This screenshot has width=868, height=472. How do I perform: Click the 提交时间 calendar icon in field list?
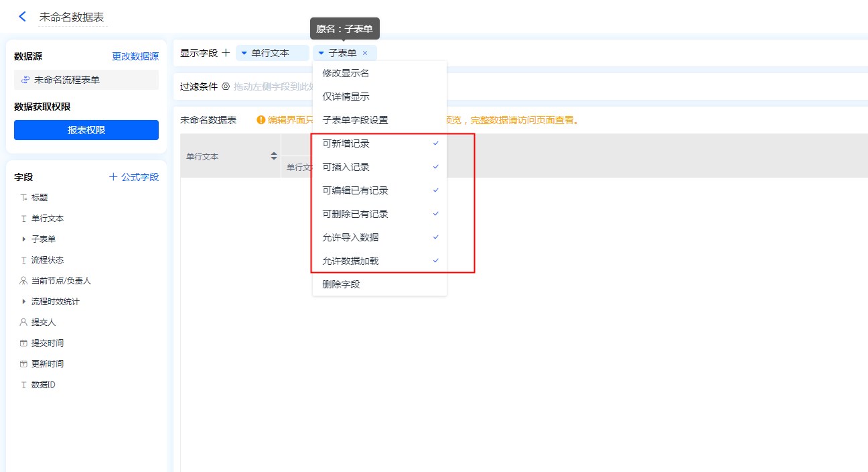[x=24, y=343]
